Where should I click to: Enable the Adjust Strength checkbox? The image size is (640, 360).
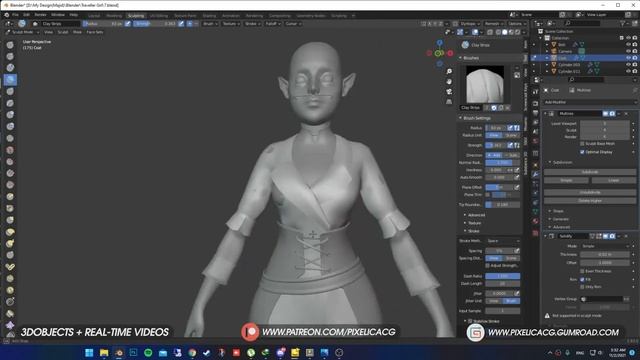tap(488, 266)
